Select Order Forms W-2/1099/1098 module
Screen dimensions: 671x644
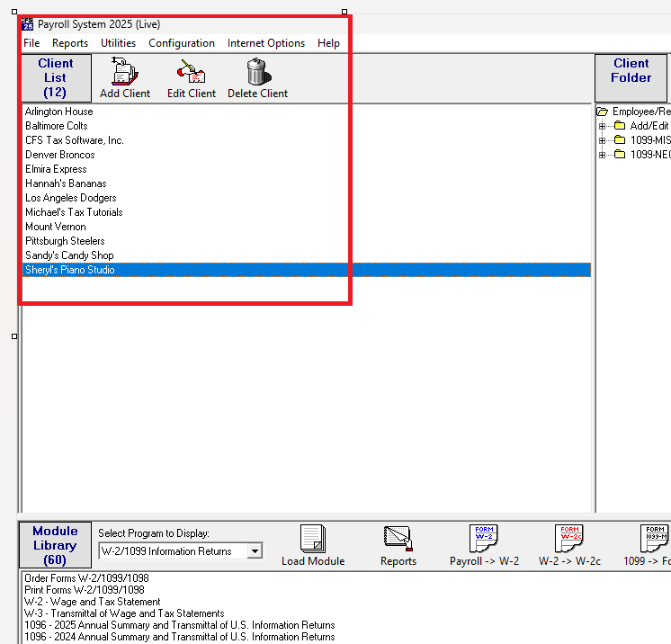point(87,578)
